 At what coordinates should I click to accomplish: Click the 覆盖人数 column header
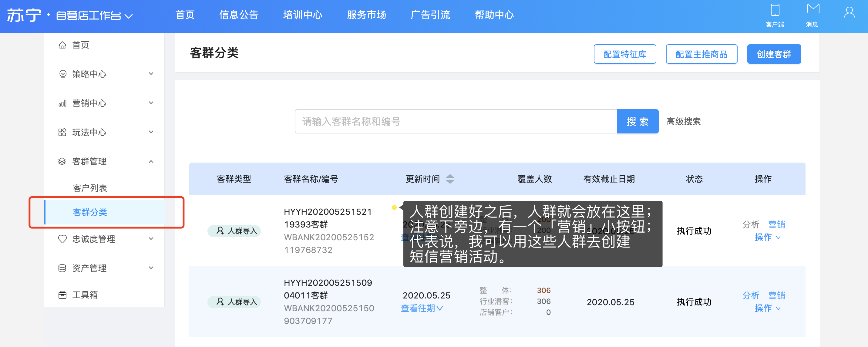tap(534, 179)
